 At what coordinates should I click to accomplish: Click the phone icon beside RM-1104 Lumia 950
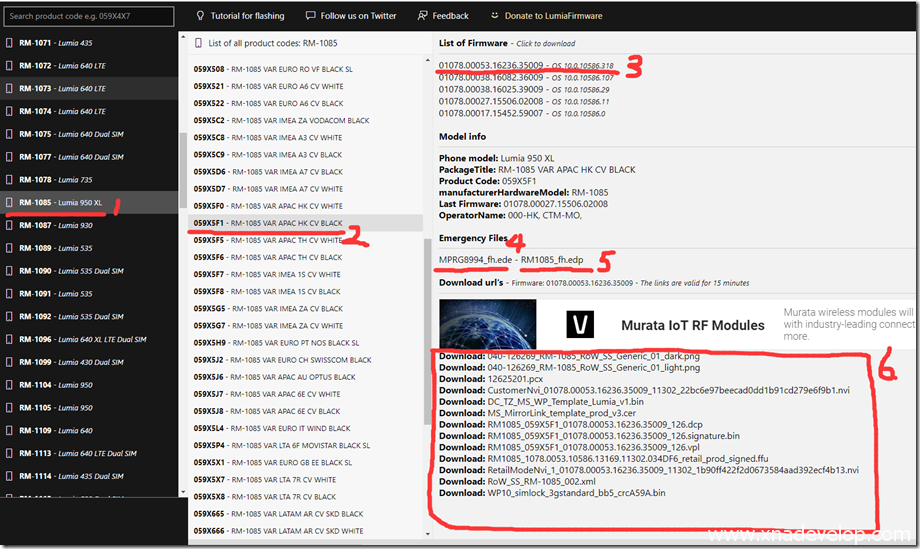click(10, 385)
